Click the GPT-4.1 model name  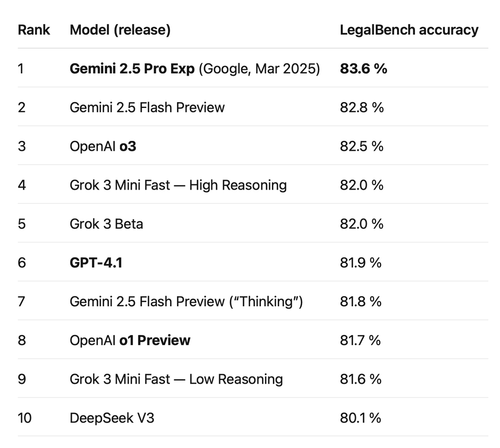[96, 263]
